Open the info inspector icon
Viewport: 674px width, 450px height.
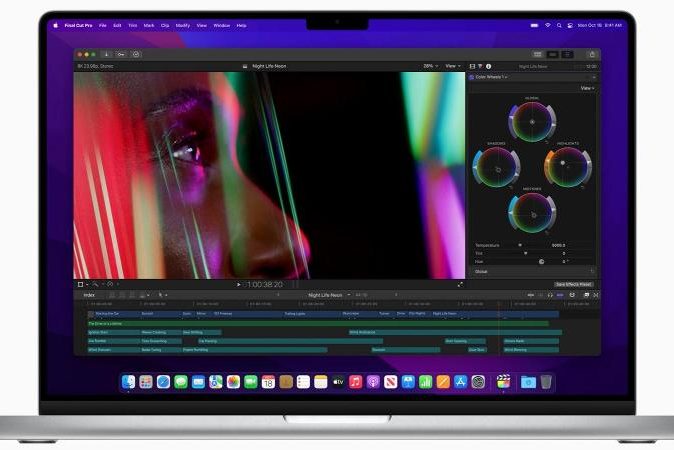(x=488, y=66)
